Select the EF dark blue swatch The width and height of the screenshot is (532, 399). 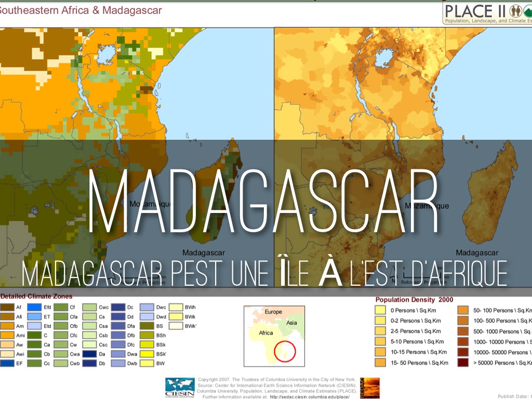(7, 363)
